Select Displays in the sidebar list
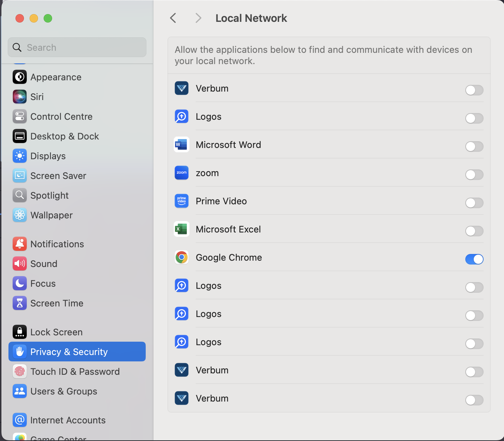Image resolution: width=504 pixels, height=441 pixels. point(77,156)
